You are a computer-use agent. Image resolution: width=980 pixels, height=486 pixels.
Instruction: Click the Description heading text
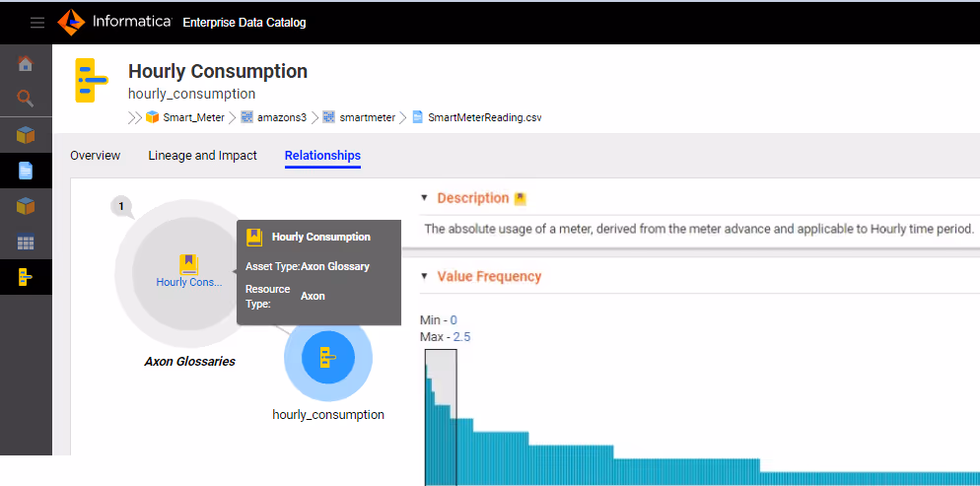click(x=473, y=198)
